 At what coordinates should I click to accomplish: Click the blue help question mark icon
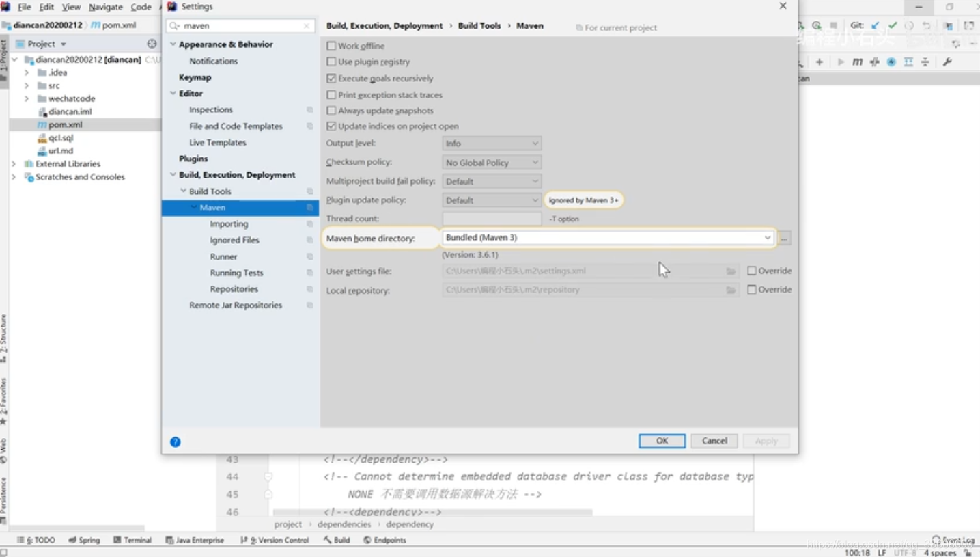pos(176,441)
